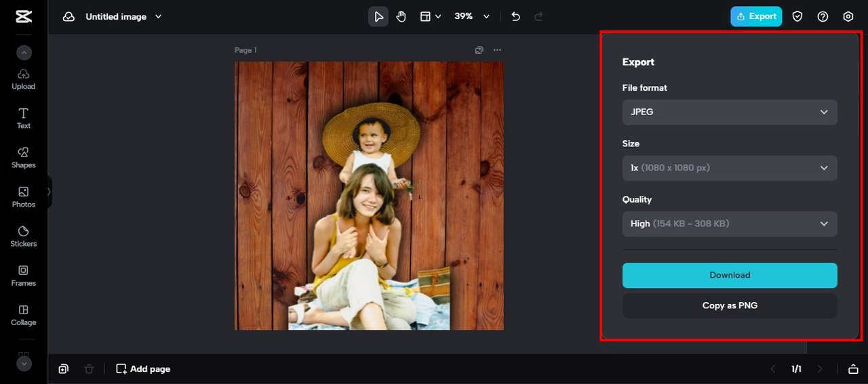Open the Upload panel in sidebar

click(x=24, y=79)
